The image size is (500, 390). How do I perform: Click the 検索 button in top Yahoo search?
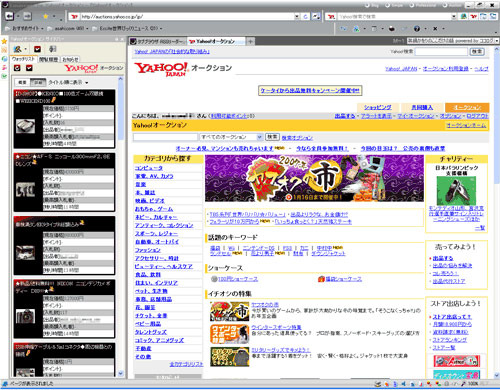[x=477, y=51]
